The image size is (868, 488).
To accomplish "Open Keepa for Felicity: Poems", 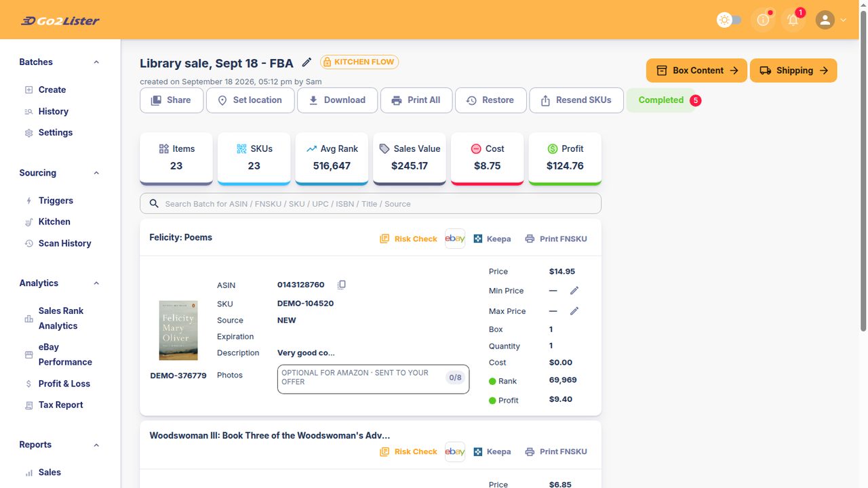I will [x=492, y=239].
